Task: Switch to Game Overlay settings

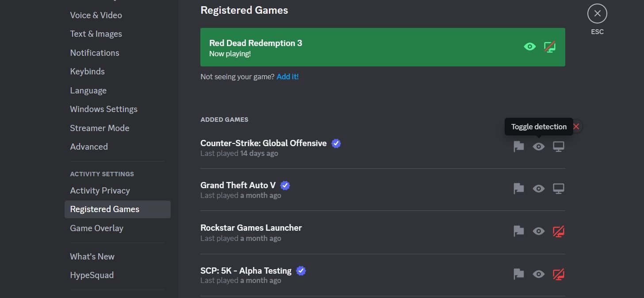Action: click(x=96, y=228)
